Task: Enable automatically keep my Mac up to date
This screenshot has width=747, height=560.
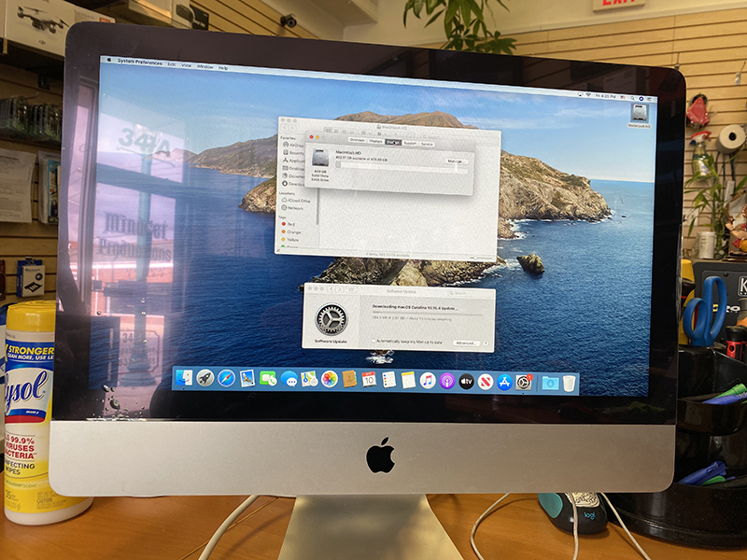Action: (x=373, y=341)
